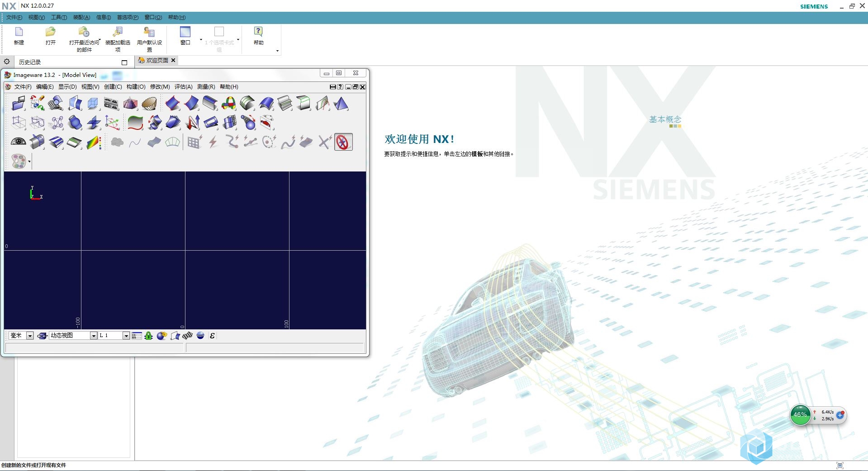Open the color palette icon in Imageware
Image resolution: width=868 pixels, height=471 pixels.
pos(19,161)
